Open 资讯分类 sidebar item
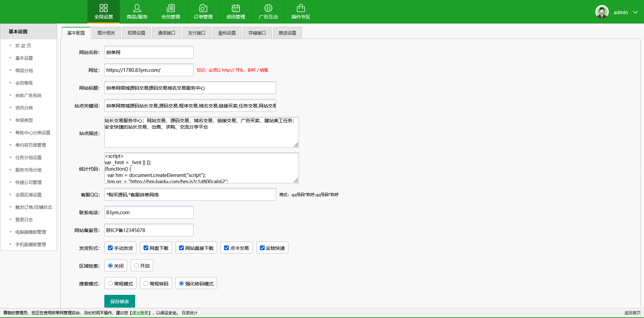Screen dimensions: 644x318 point(24,108)
